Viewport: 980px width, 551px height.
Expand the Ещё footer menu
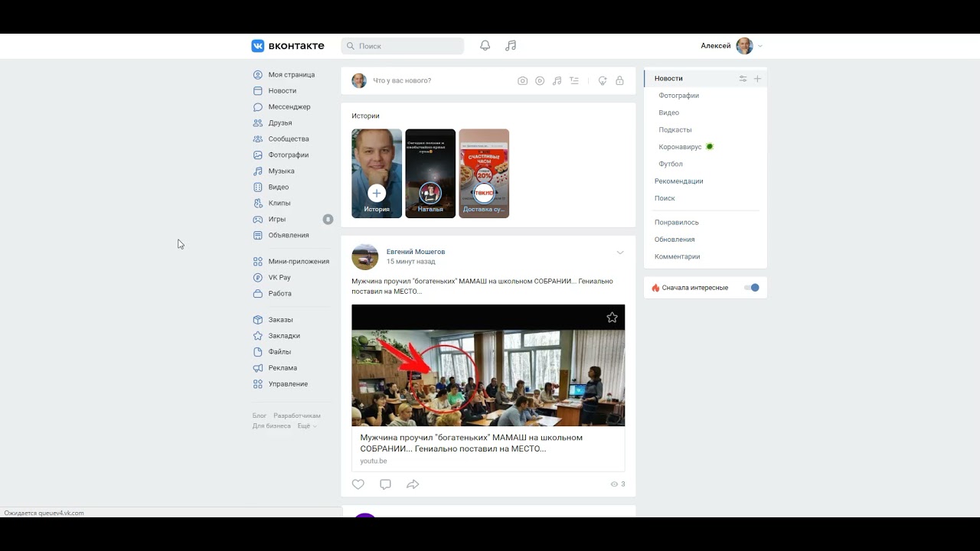click(307, 426)
